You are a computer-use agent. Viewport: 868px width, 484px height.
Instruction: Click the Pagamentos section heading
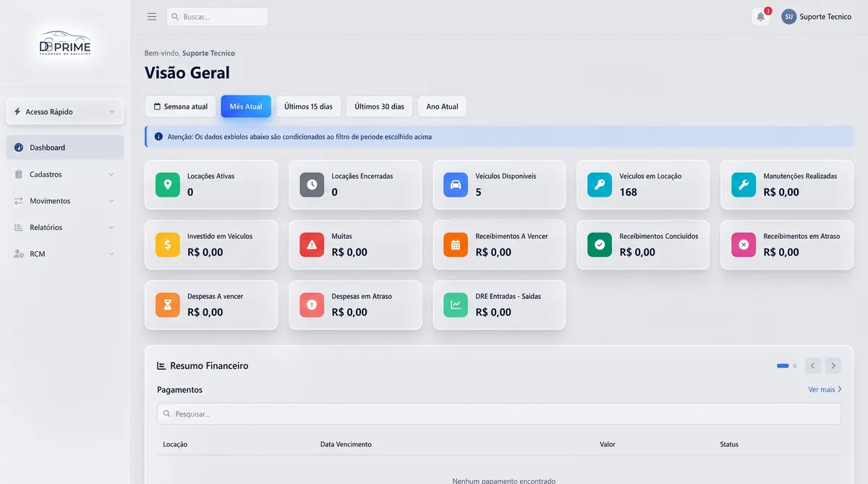179,390
